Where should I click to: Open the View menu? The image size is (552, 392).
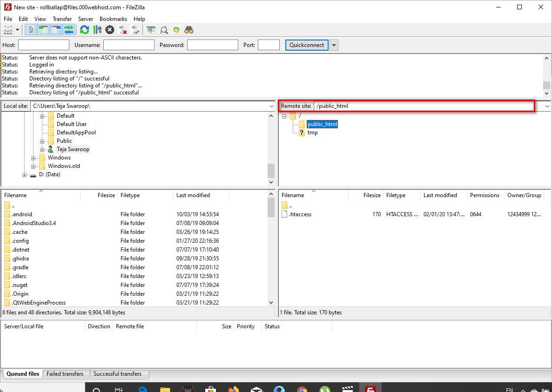click(x=40, y=19)
